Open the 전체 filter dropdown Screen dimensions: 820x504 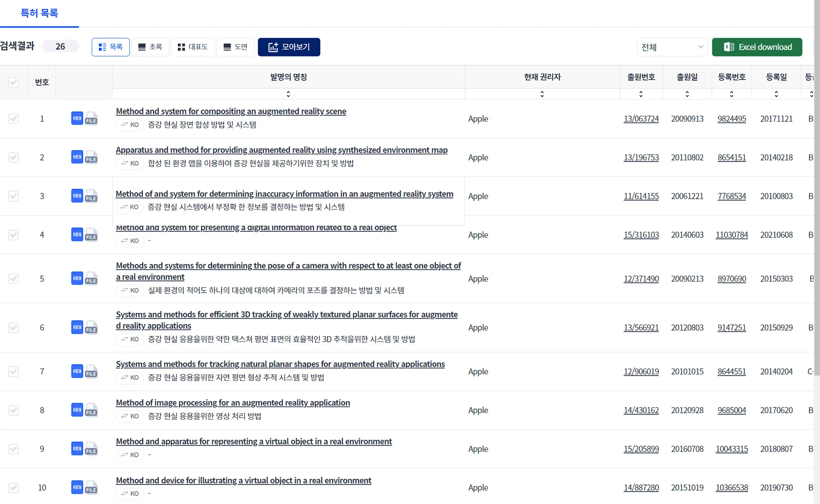[x=672, y=47]
